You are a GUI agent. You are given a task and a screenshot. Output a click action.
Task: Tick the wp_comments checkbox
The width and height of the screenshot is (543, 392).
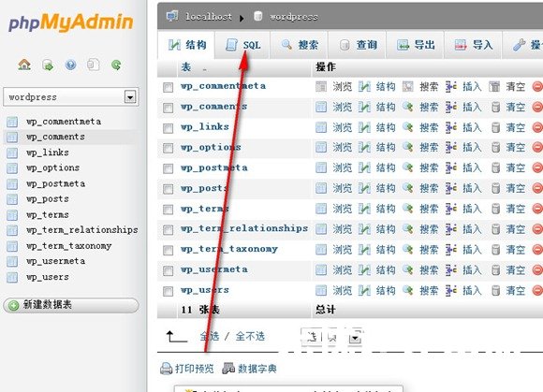point(168,108)
